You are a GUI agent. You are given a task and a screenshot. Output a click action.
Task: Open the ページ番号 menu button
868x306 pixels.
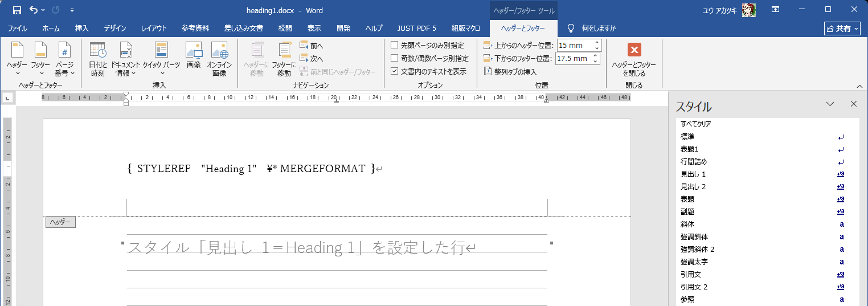[64, 59]
